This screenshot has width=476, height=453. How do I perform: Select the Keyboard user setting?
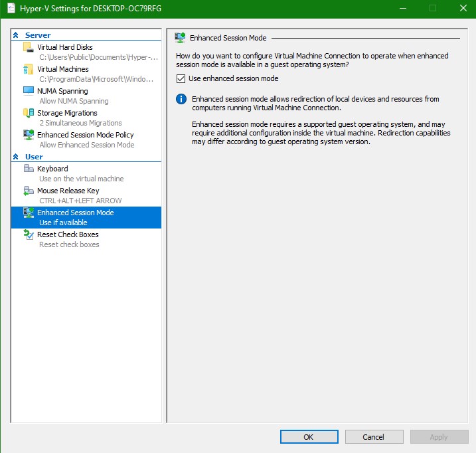(52, 169)
